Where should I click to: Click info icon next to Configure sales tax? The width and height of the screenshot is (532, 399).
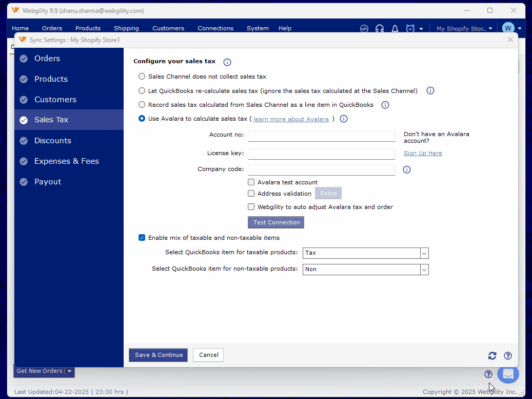coord(227,62)
